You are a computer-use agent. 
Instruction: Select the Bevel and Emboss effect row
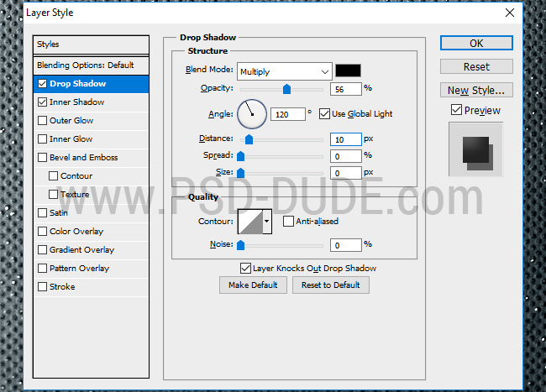coord(91,158)
